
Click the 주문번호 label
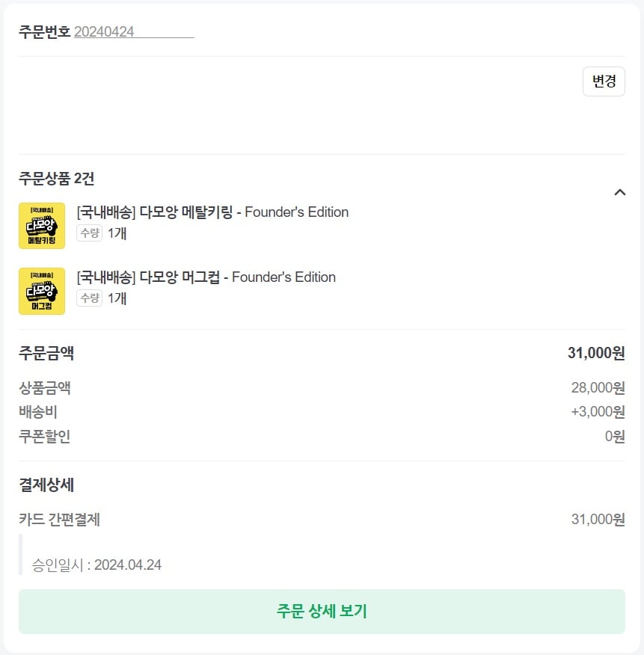pos(44,31)
